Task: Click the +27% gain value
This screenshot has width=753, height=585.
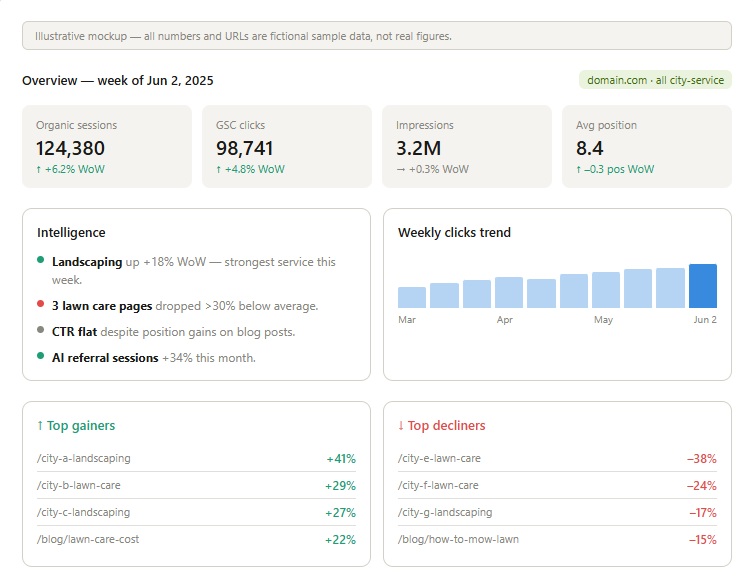Action: pos(340,512)
